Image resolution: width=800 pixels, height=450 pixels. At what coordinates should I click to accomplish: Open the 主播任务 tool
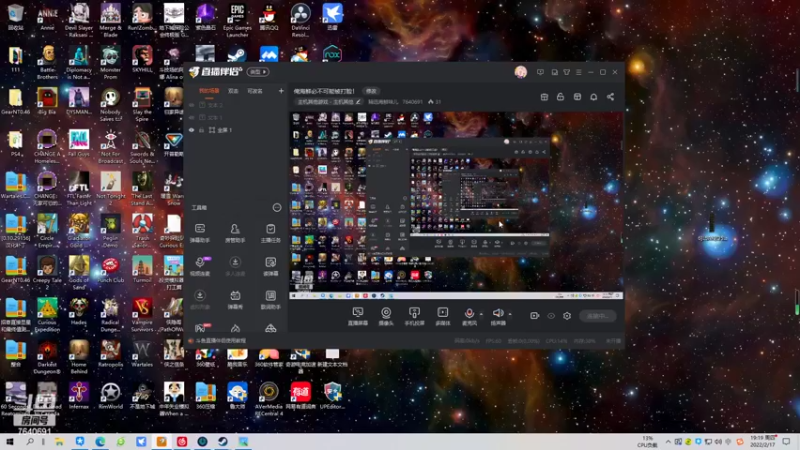coord(270,232)
